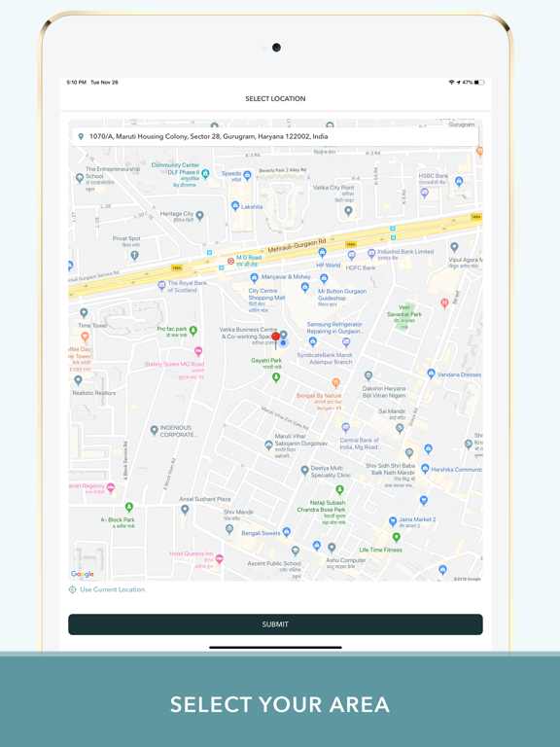Select the Gayatri Park green marker
560x747 pixels.
click(x=276, y=377)
